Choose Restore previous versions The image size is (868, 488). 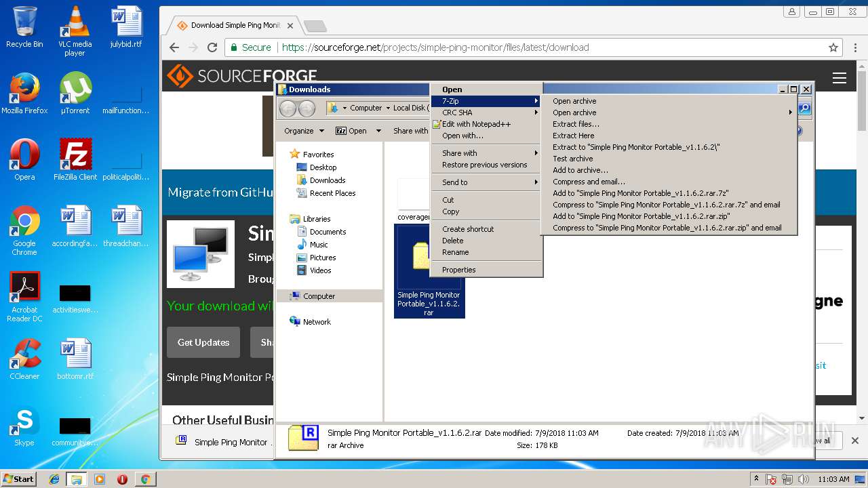(486, 165)
